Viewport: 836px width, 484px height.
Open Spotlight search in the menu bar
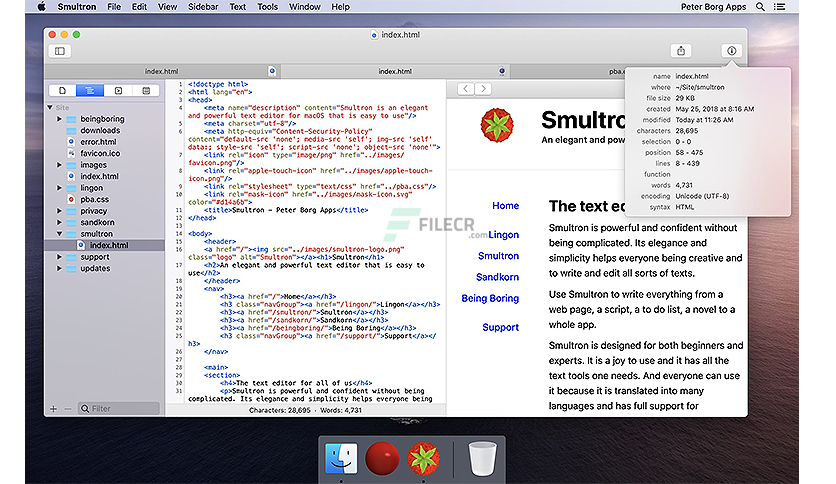point(760,7)
